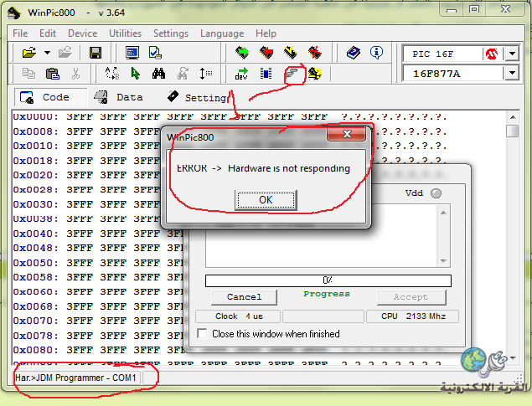The width and height of the screenshot is (532, 406).
Task: Click OK in the error dialog
Action: 266,200
